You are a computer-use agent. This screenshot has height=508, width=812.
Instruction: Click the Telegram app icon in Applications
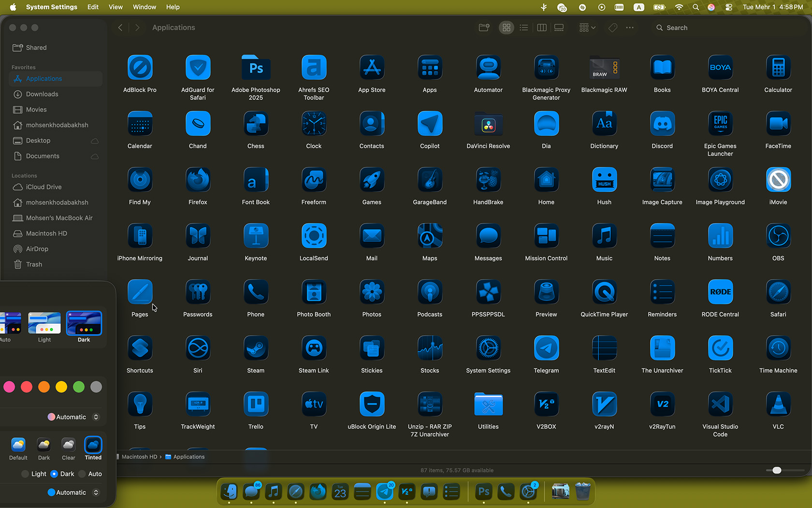pos(546,348)
